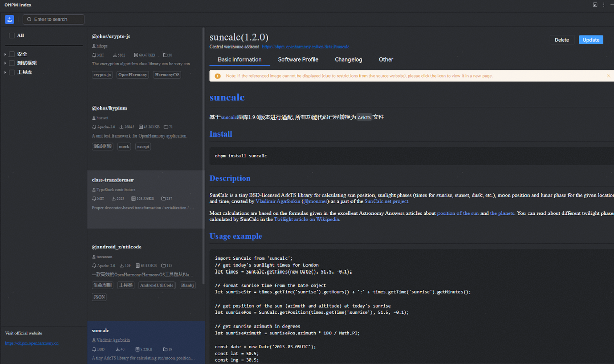
Task: Toggle the 安全 category checkbox
Action: pyautogui.click(x=12, y=54)
